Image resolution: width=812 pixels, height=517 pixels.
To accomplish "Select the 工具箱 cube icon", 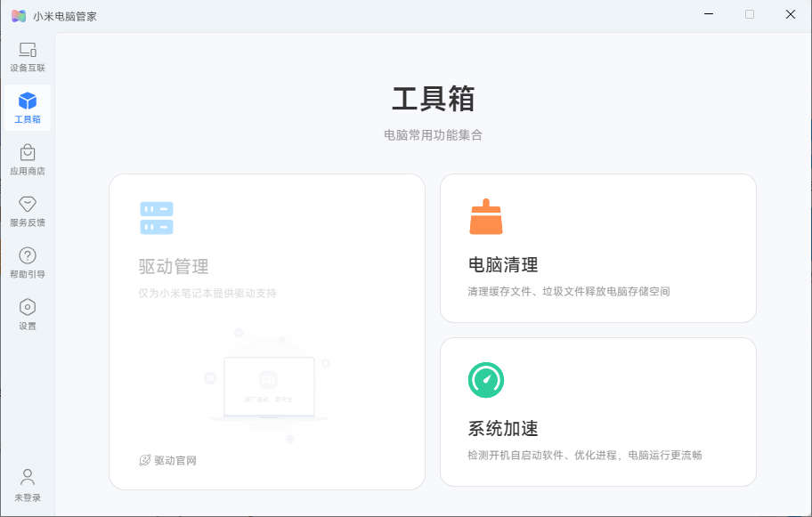I will click(x=28, y=101).
